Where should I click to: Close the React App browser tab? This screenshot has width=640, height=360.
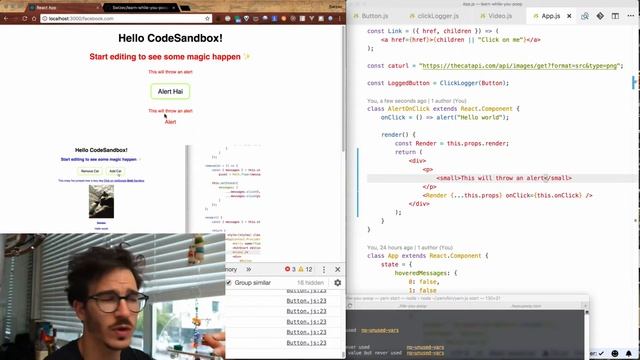click(98, 8)
